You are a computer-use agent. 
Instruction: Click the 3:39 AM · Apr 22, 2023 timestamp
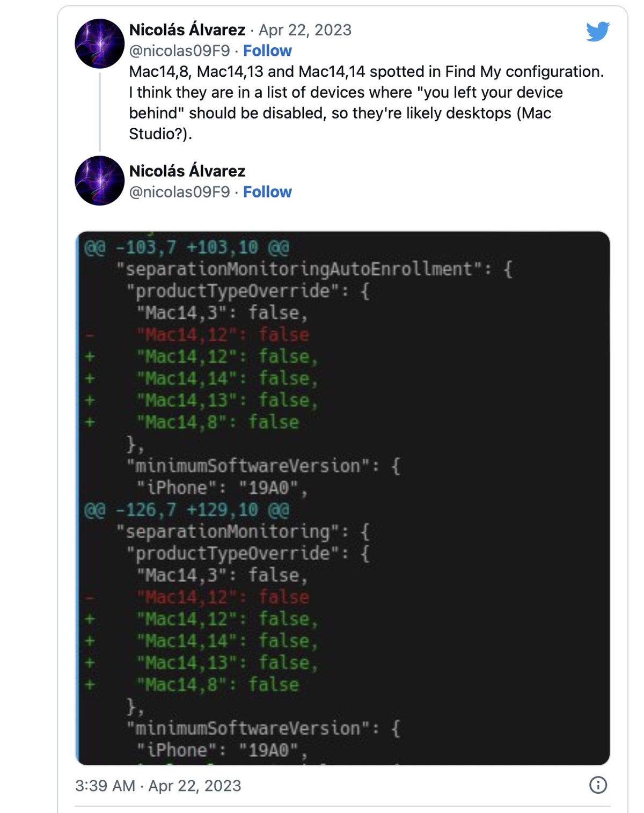point(158,786)
